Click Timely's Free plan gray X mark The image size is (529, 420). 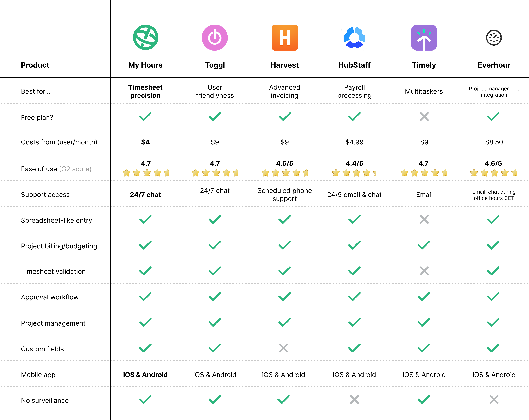(x=424, y=117)
